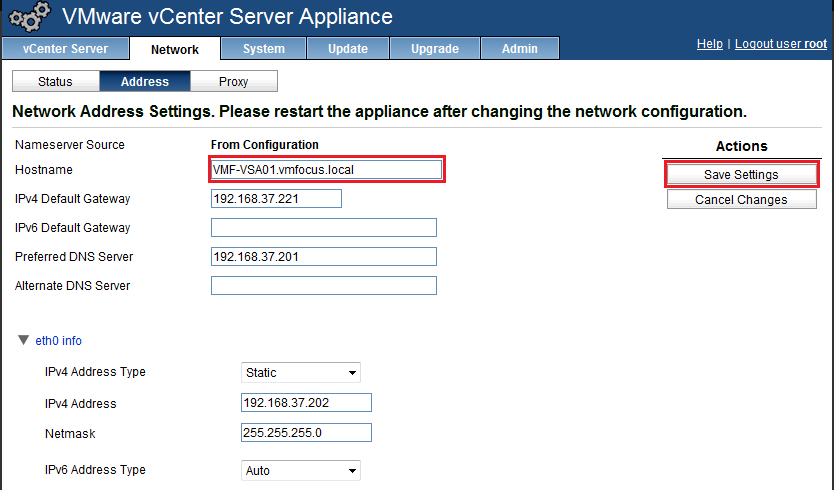
Task: Select the Preferred DNS Server field
Action: click(x=323, y=257)
